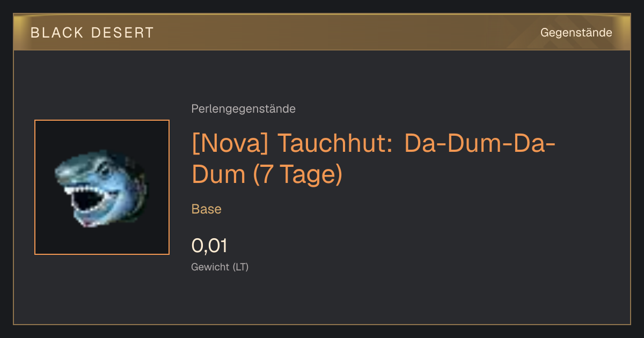Screen dimensions: 644x338
Task: Click the BLACK DESERT logo in the header
Action: point(92,33)
